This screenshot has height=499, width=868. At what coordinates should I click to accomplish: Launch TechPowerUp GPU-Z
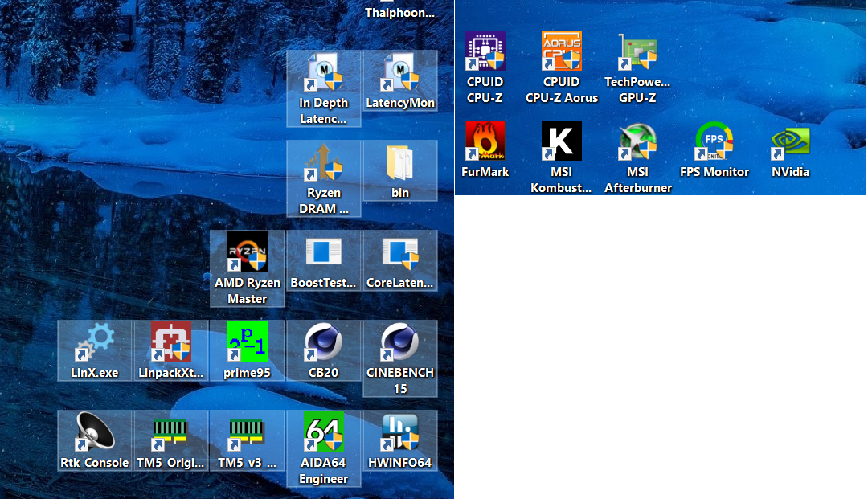637,67
